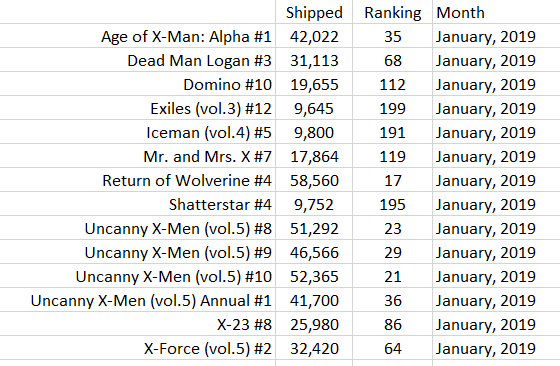Select Uncanny X-Men (vol.5) #10 cell

click(138, 276)
